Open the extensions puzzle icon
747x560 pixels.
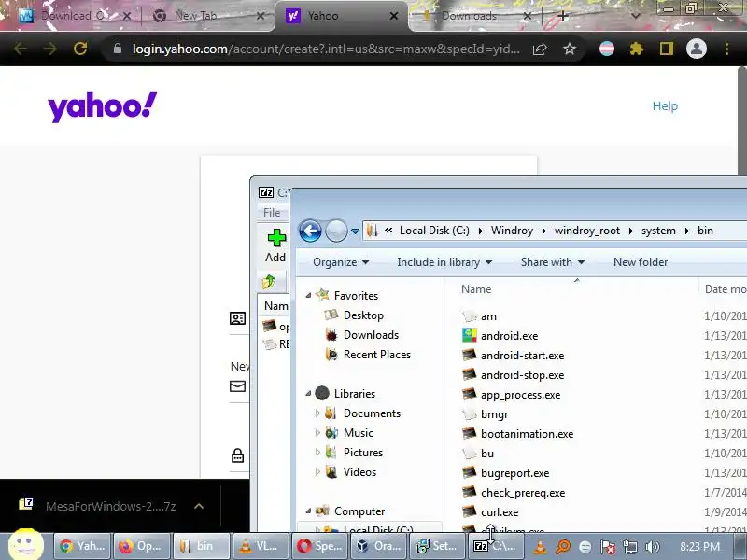pyautogui.click(x=637, y=49)
